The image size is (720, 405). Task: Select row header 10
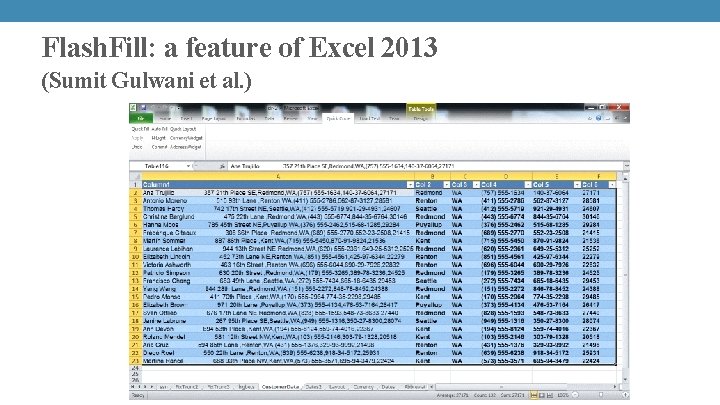(135, 257)
